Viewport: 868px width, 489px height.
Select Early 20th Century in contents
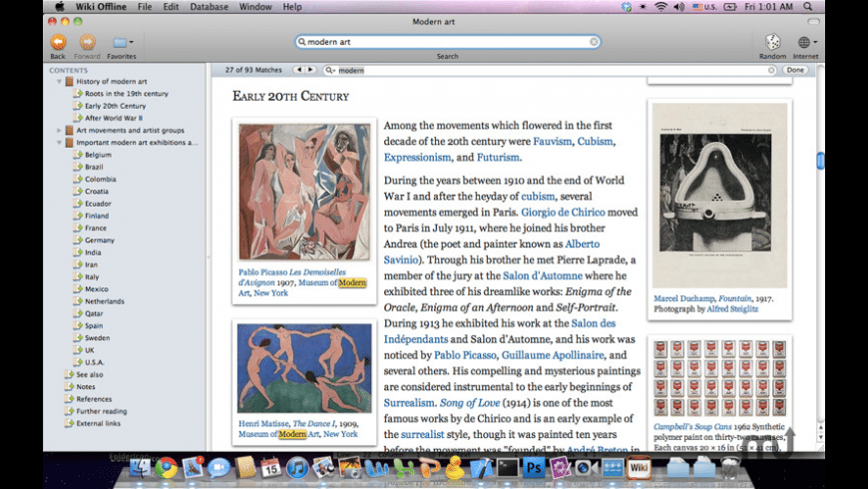point(115,106)
